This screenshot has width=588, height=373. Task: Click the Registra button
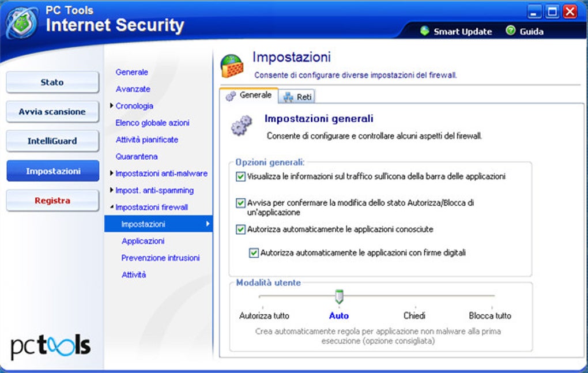coord(52,200)
